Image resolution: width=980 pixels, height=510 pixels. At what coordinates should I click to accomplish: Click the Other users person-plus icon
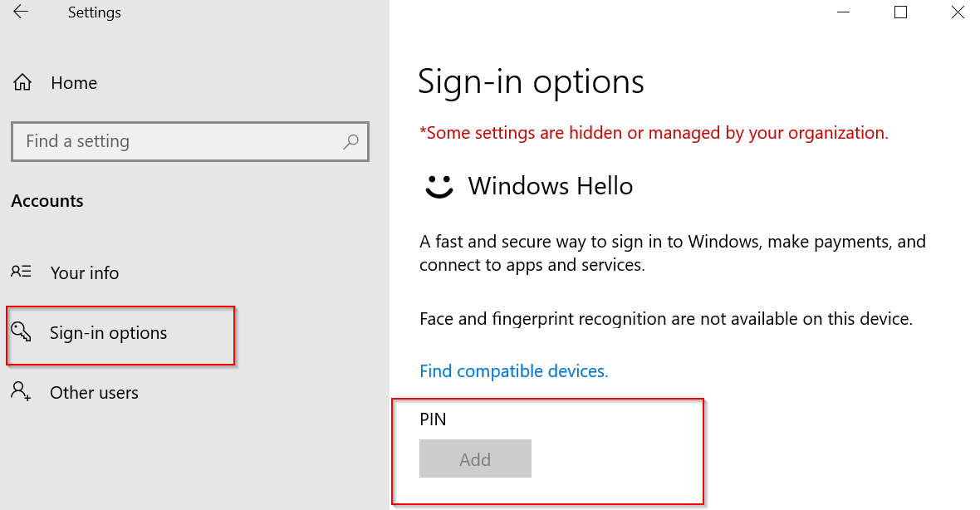click(21, 391)
